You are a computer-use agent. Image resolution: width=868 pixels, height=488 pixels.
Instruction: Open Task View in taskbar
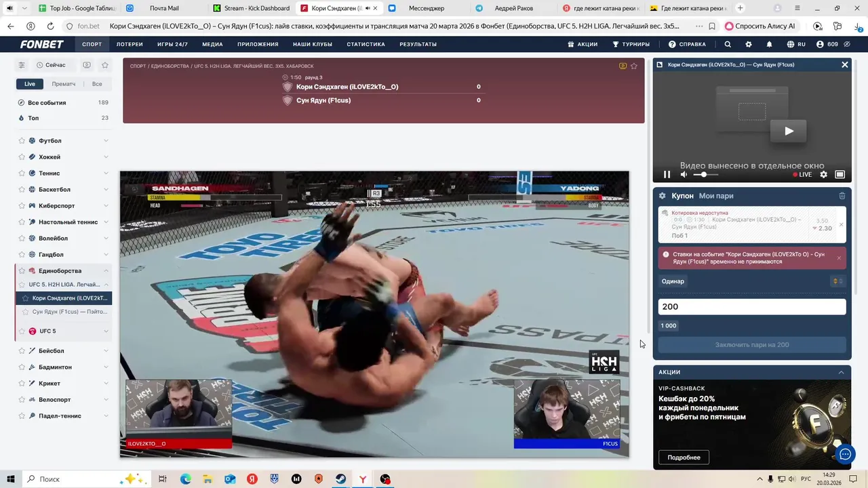coord(163,479)
